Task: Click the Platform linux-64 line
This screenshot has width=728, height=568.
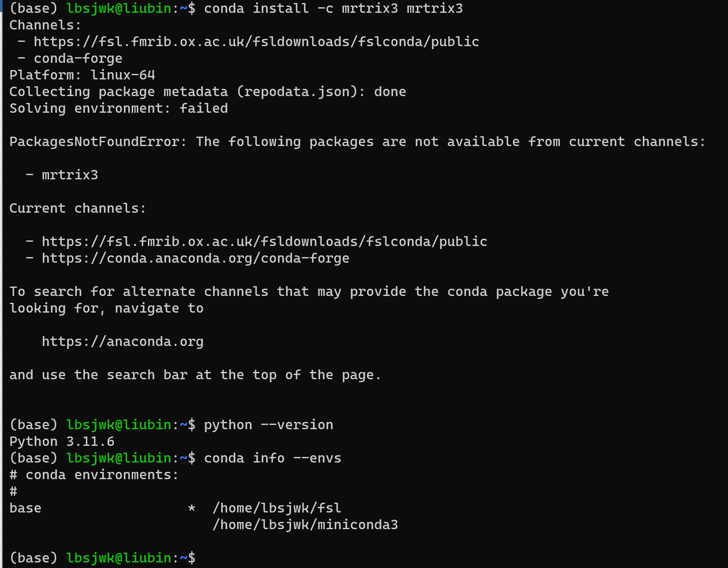Action: [x=82, y=75]
